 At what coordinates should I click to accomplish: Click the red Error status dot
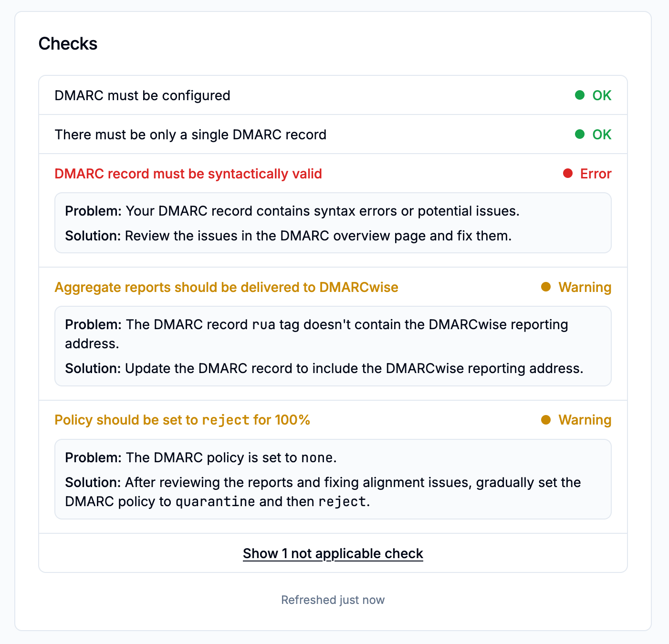pyautogui.click(x=567, y=173)
